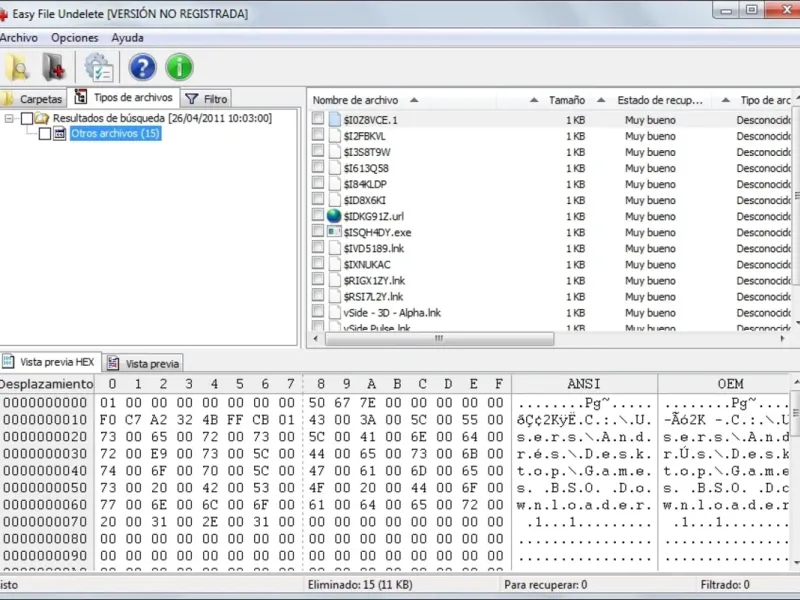Switch to the Vista previa HEX tab
This screenshot has width=800, height=600.
point(50,362)
